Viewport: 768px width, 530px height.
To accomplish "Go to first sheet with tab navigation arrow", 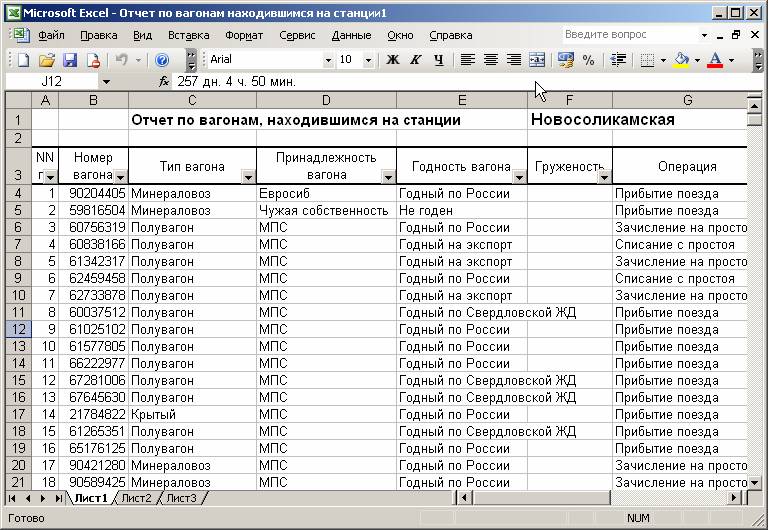I will pos(12,498).
